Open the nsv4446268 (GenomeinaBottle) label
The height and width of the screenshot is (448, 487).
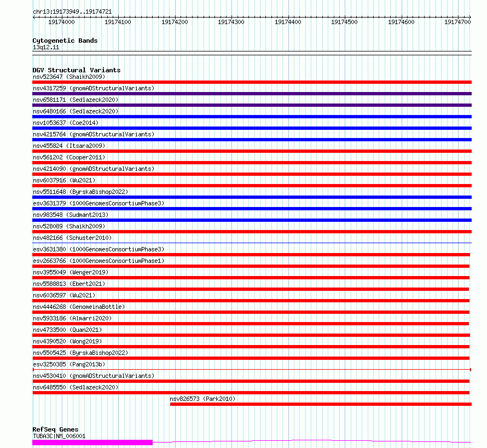pyautogui.click(x=79, y=307)
